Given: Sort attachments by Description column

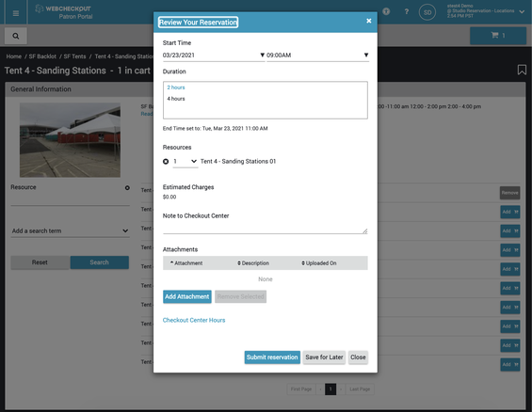Looking at the screenshot, I should coord(253,263).
